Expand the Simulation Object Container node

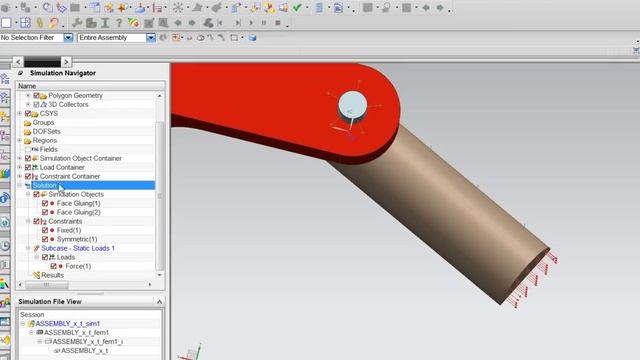tap(20, 158)
